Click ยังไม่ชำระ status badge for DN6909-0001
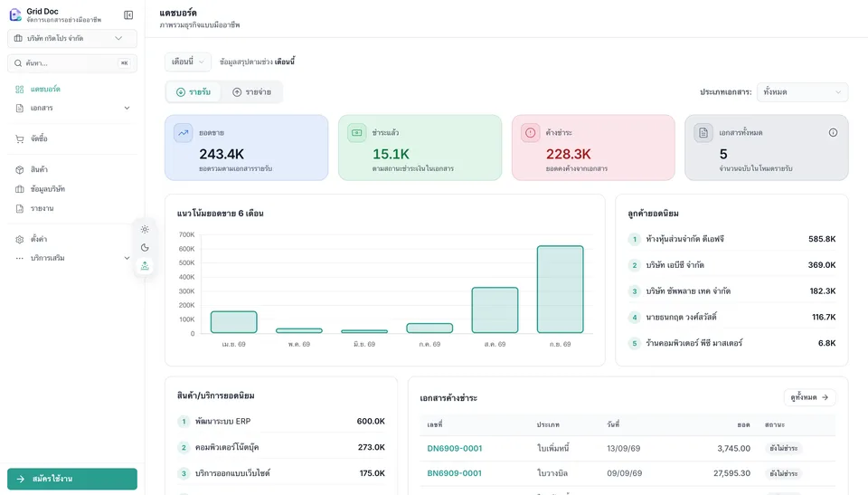Screen dimensions: 868x495 tap(783, 449)
